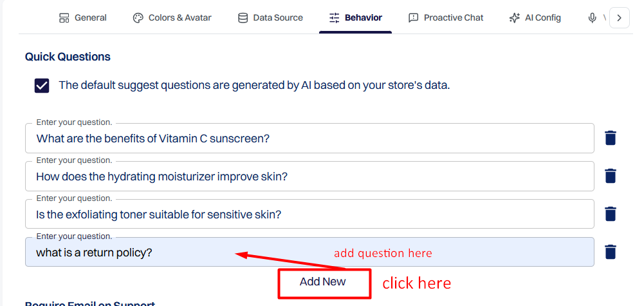The height and width of the screenshot is (306, 644).
Task: Click the palette icon for Colors & Avatar
Action: pyautogui.click(x=138, y=17)
